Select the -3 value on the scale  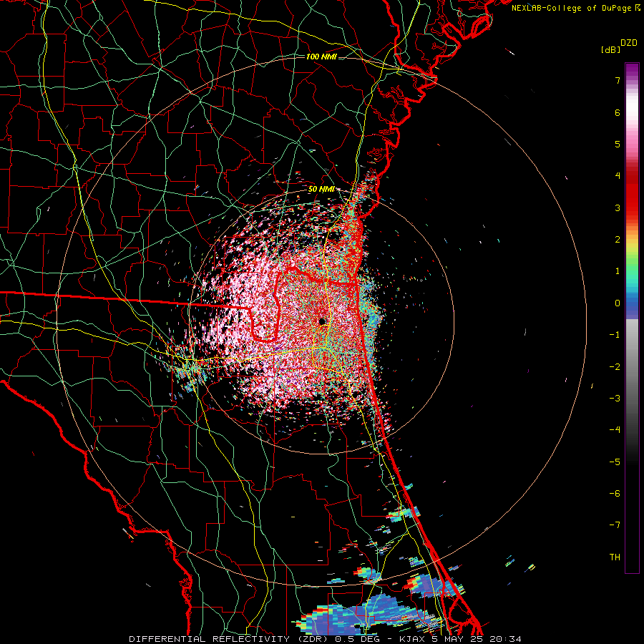pos(615,399)
